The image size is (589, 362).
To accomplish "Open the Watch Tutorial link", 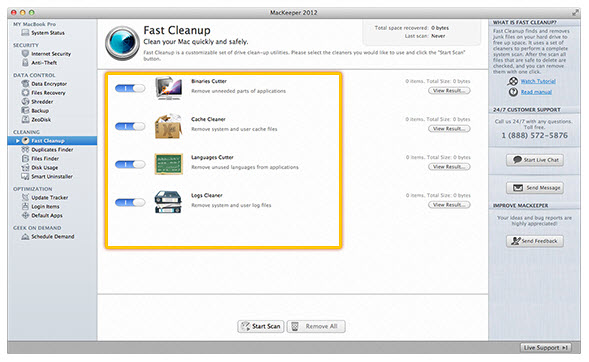I will click(x=538, y=81).
